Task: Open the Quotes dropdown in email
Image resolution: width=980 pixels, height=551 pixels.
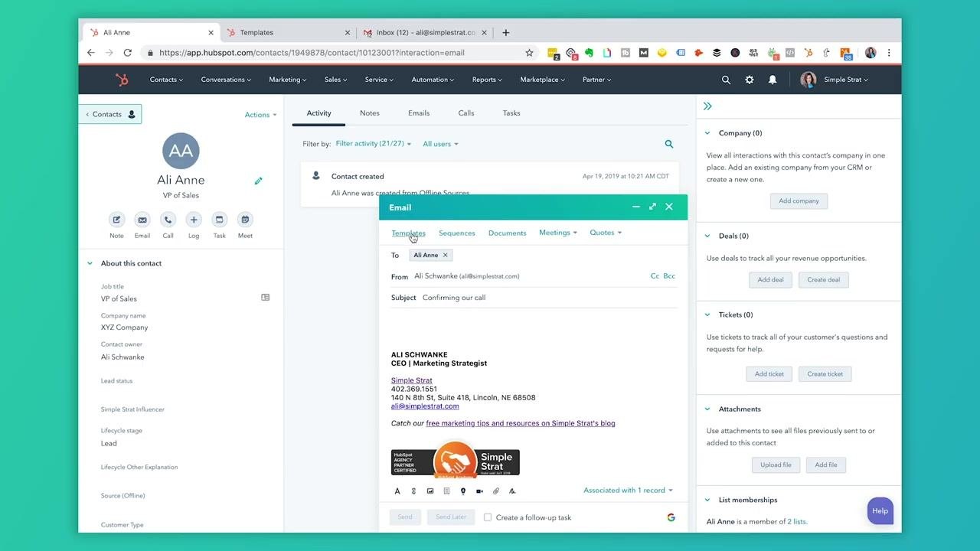Action: coord(606,233)
